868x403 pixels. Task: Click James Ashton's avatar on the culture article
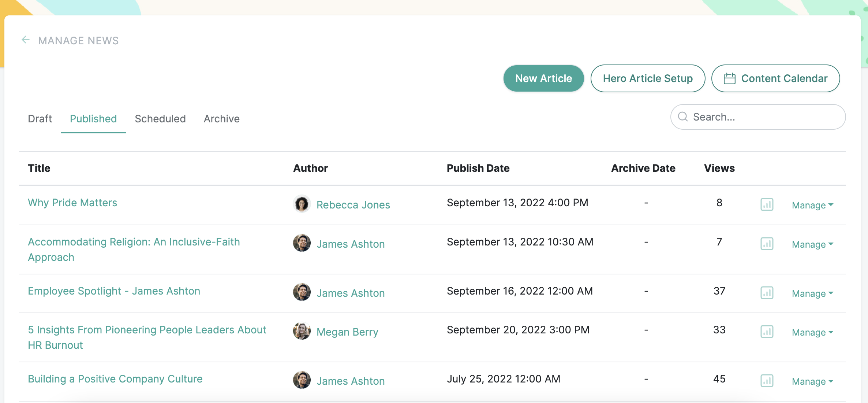tap(302, 380)
